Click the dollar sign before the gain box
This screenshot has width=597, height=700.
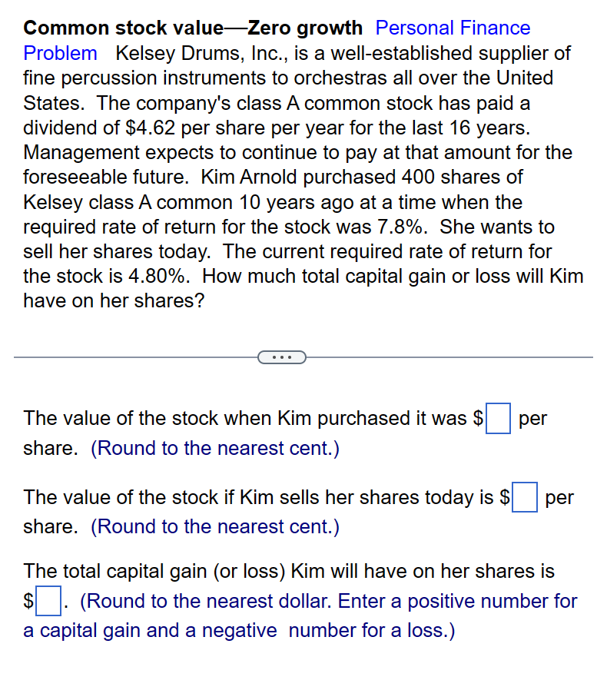26,602
